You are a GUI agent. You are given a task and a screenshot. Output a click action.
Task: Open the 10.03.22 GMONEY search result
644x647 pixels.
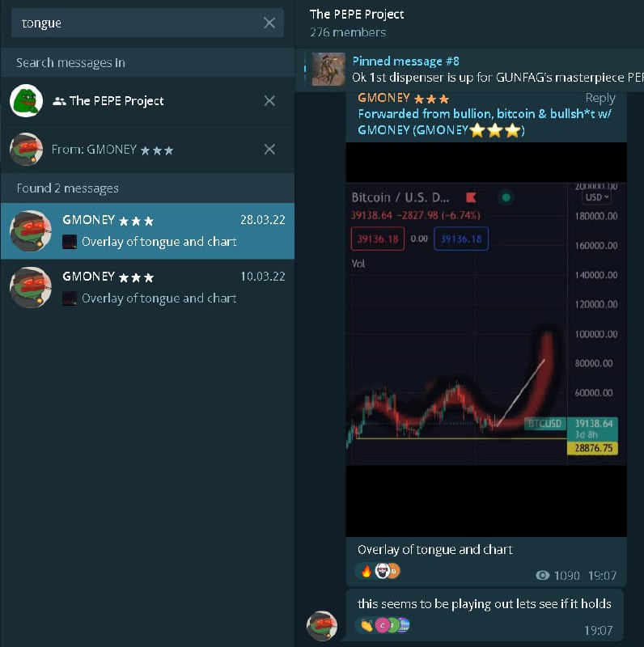click(x=147, y=288)
